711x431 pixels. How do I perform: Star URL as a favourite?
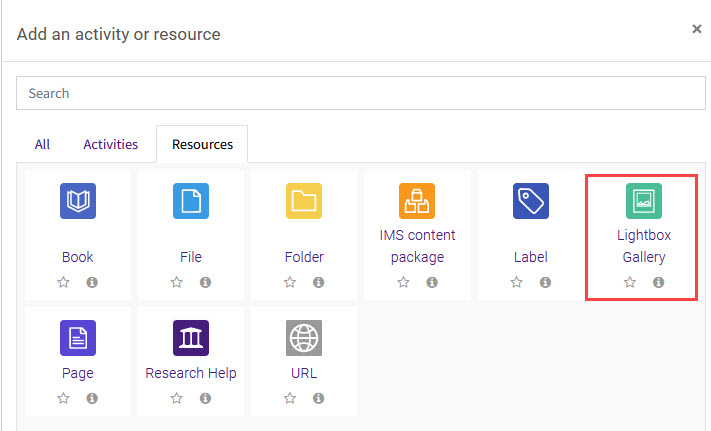[290, 398]
